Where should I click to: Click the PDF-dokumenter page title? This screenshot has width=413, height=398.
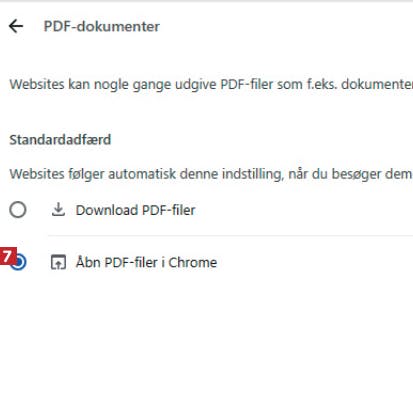pyautogui.click(x=102, y=26)
